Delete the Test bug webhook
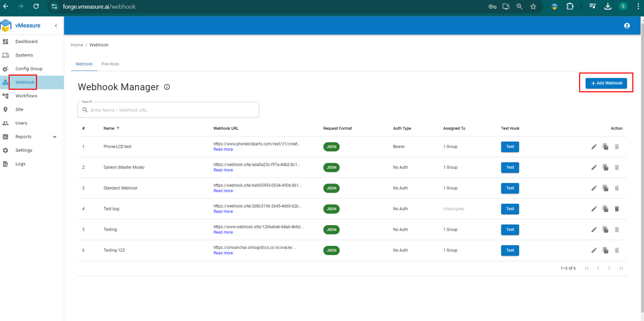Image resolution: width=644 pixels, height=321 pixels. coord(617,209)
